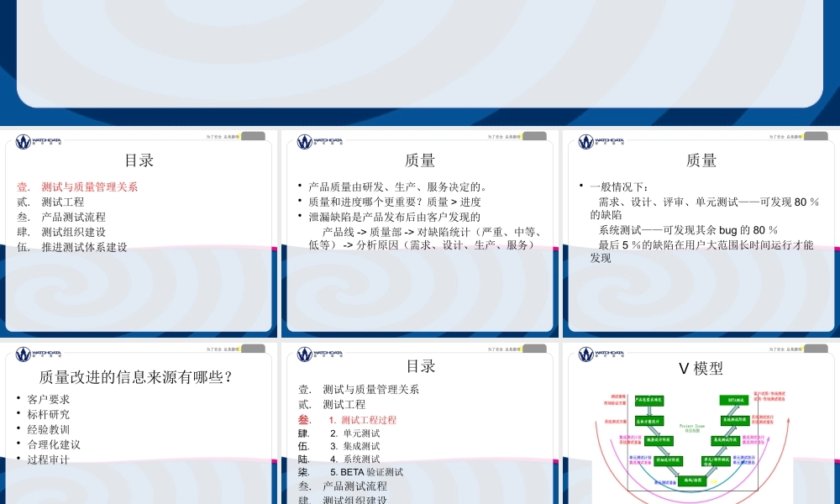Select the 质量 slide beginning 一般情况下

pos(701,234)
